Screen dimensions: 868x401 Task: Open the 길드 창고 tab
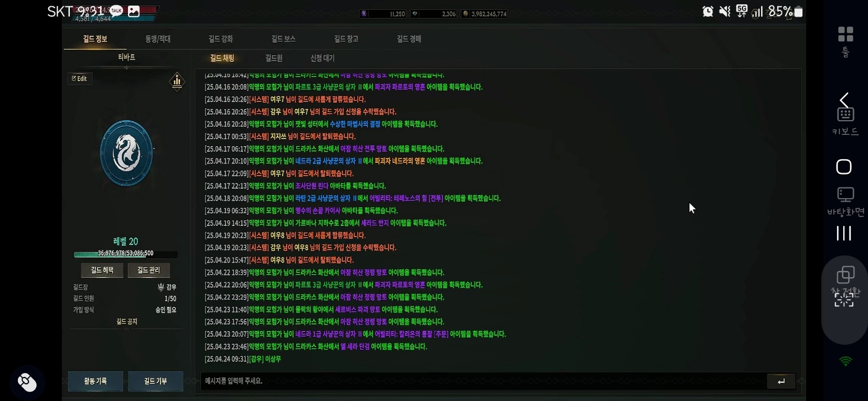pyautogui.click(x=346, y=39)
